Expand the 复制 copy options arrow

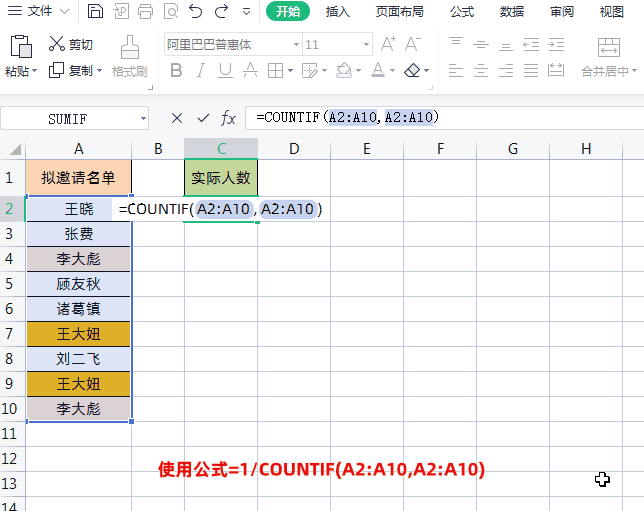pyautogui.click(x=99, y=71)
